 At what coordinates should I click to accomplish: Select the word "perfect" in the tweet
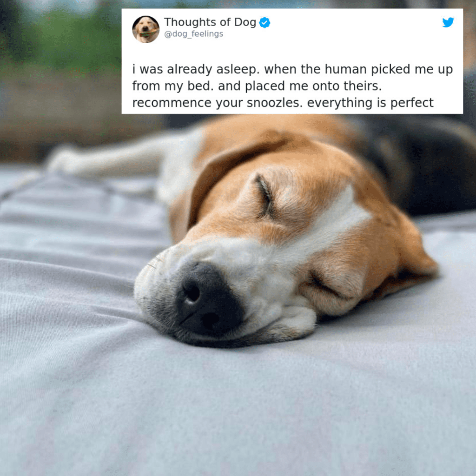tap(412, 103)
